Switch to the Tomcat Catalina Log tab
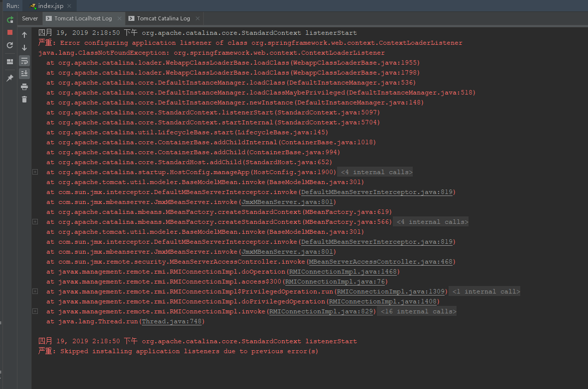The image size is (588, 389). pos(163,18)
